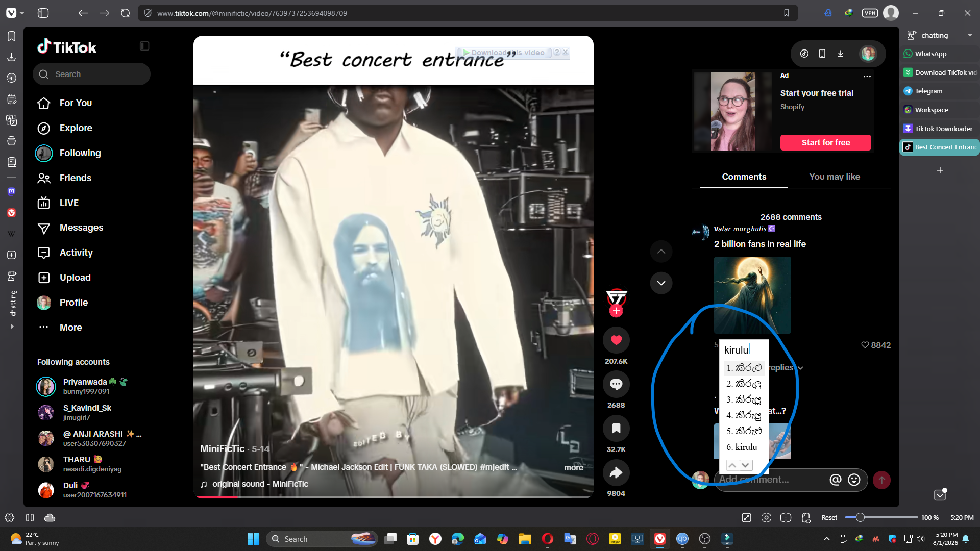Viewport: 980px width, 551px height.
Task: Open the emoji picker in comment box
Action: point(854,480)
